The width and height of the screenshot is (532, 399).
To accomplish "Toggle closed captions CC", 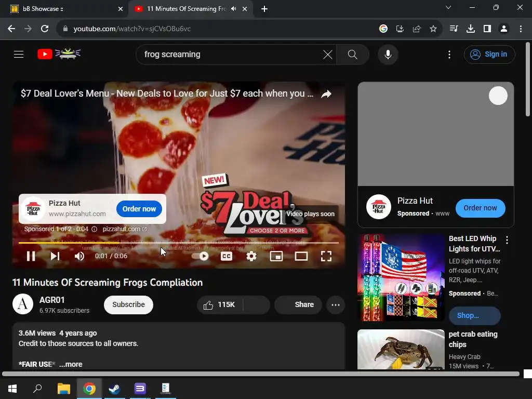I will [227, 256].
